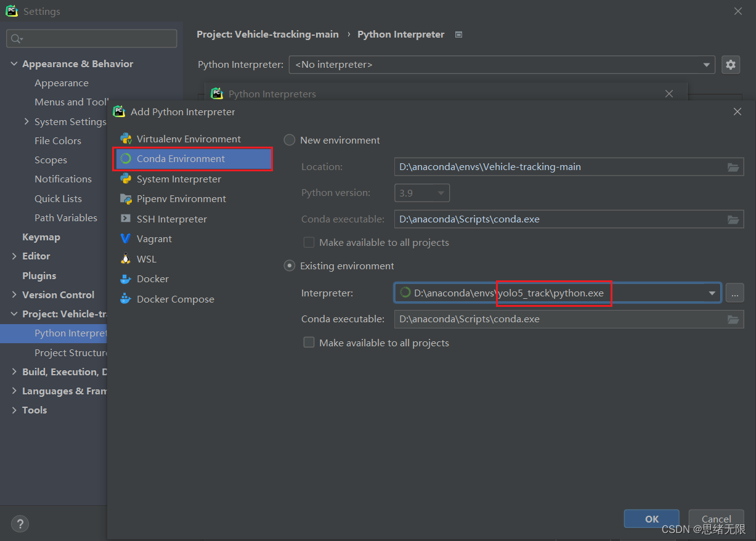Browse folder icon for Location field
The height and width of the screenshot is (541, 756).
[733, 166]
